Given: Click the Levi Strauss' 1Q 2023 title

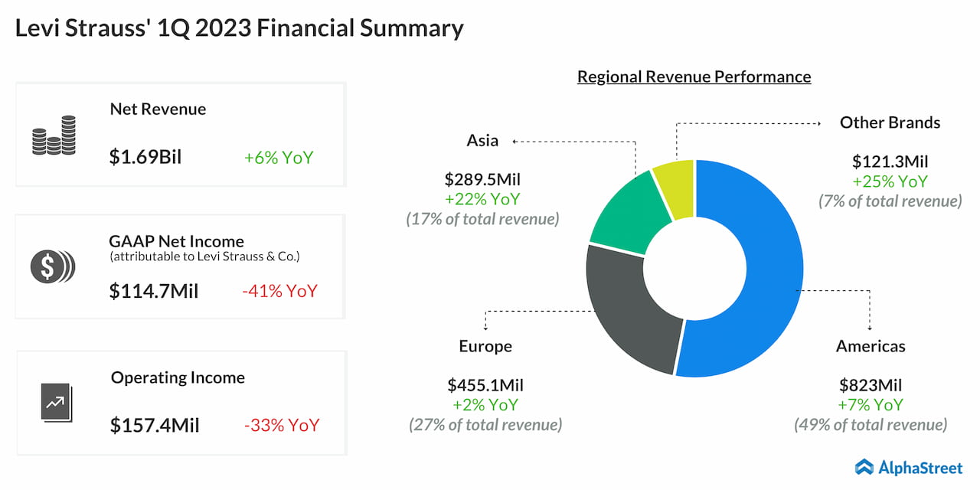Looking at the screenshot, I should tap(240, 29).
